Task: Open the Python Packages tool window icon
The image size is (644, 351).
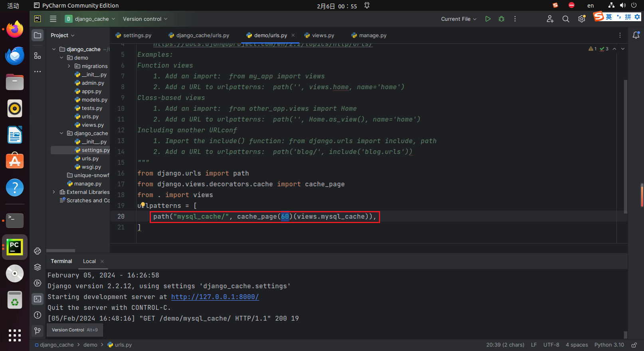Action: click(38, 267)
